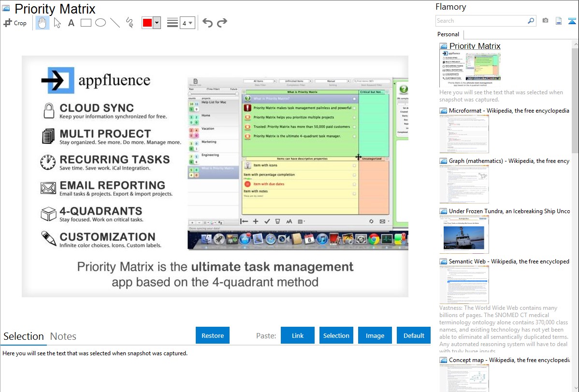The height and width of the screenshot is (392, 579).
Task: Click the blue upload icon in Flamory header
Action: pyautogui.click(x=572, y=21)
